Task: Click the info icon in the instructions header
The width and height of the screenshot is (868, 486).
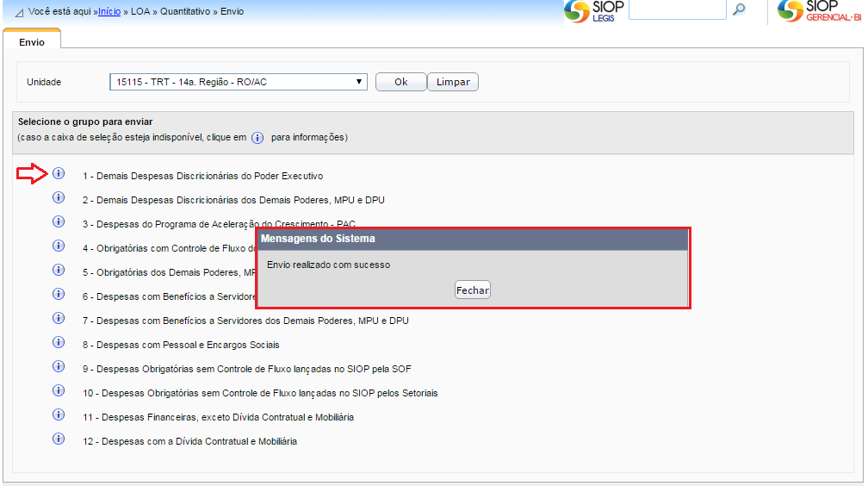Action: point(257,138)
